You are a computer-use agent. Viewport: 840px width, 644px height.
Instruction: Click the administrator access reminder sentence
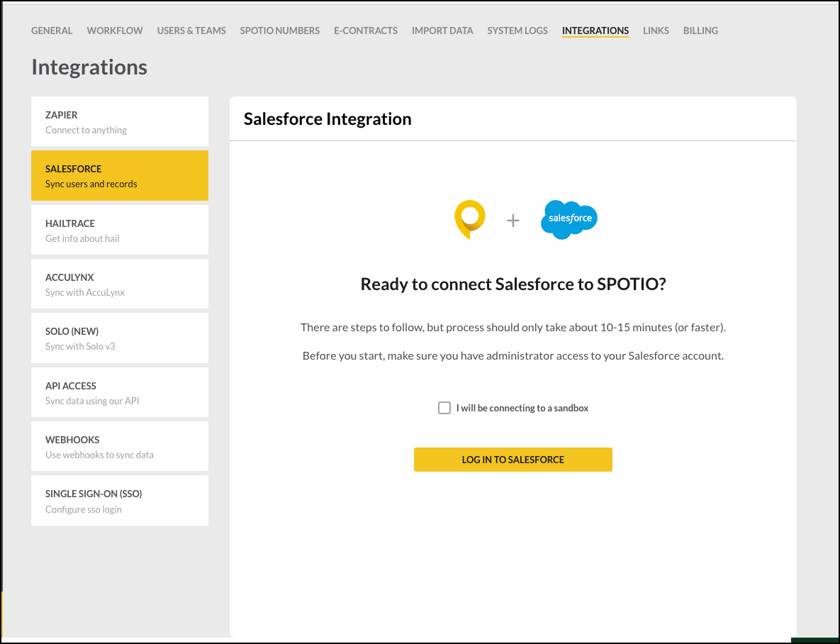(x=513, y=355)
